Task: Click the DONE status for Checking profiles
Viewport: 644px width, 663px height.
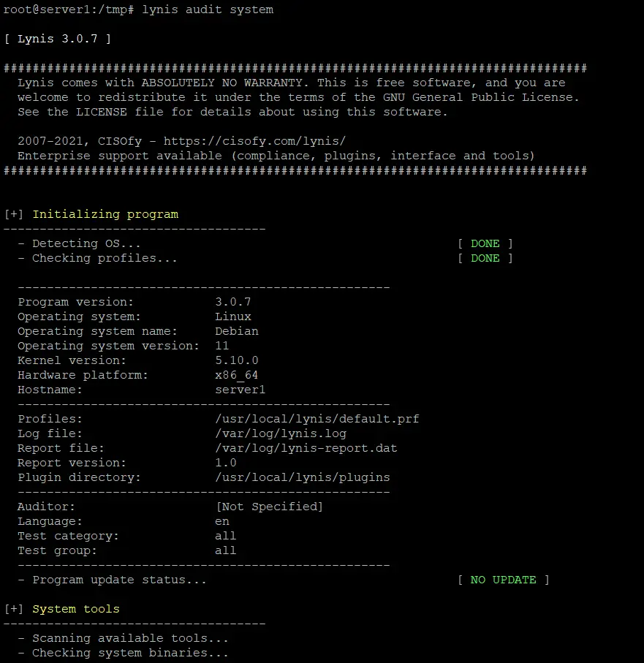Action: [x=485, y=258]
